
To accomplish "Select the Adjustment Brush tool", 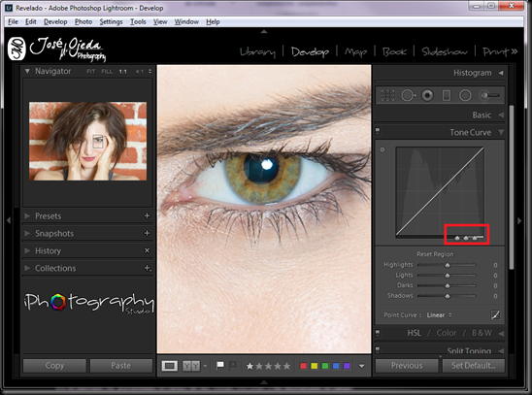I will [x=490, y=96].
